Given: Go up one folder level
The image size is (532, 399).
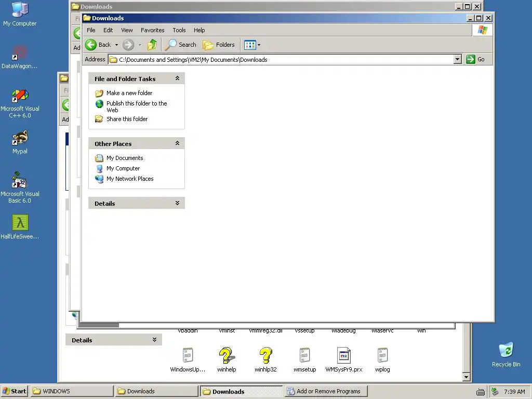Looking at the screenshot, I should [x=152, y=45].
